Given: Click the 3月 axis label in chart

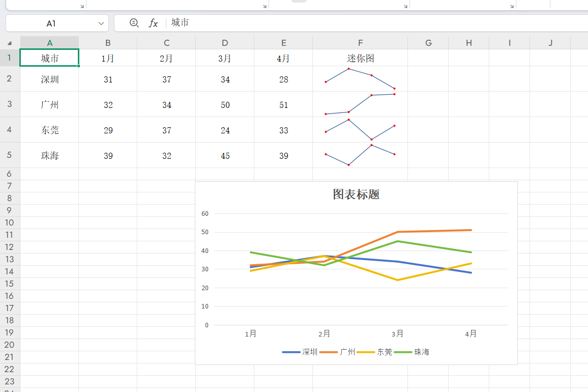Looking at the screenshot, I should tap(397, 334).
